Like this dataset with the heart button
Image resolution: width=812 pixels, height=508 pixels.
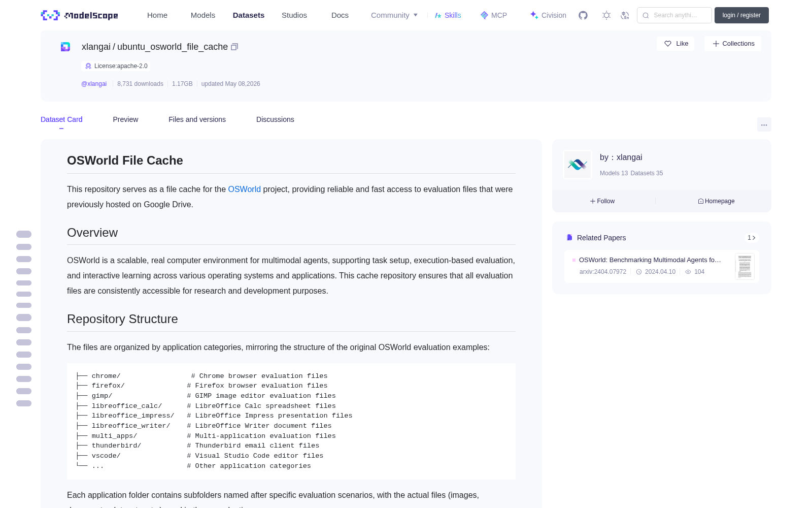676,44
